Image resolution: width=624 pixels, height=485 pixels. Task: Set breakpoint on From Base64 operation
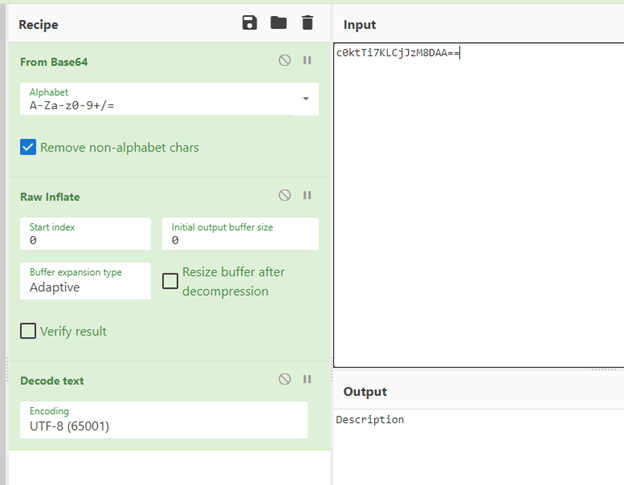click(x=307, y=60)
